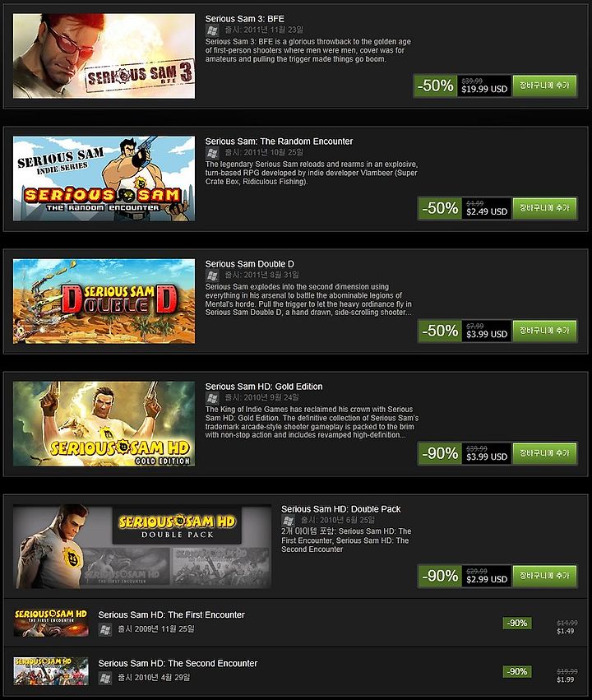Click Windows icon under The Random Encounter title
Viewport: 592px width, 700px height.
point(212,153)
